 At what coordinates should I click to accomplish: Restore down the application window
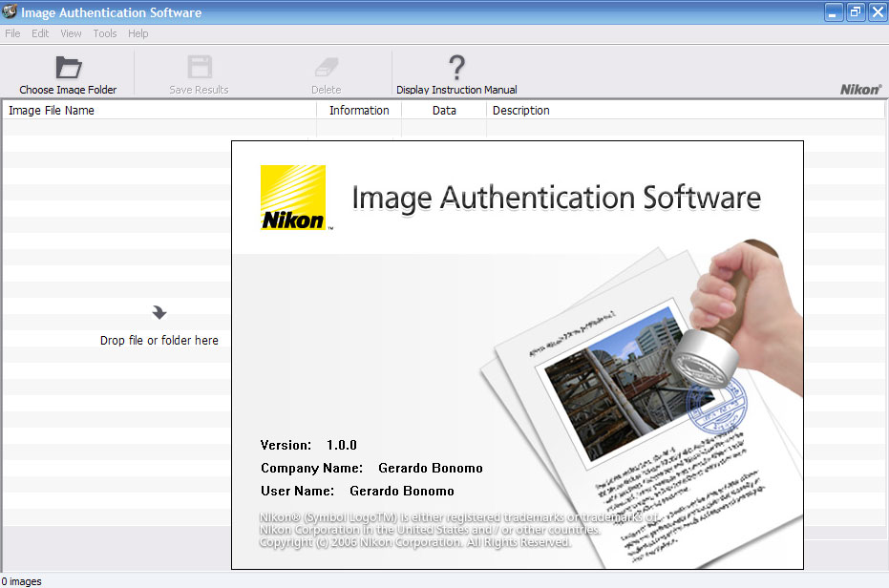[x=856, y=11]
